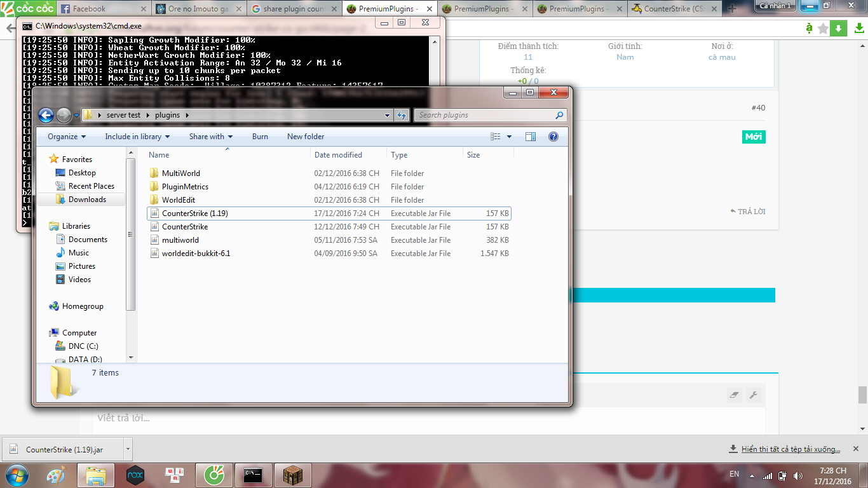Click the navigation pane scrollbar down arrow
Viewport: 868px width, 488px height.
click(x=132, y=358)
